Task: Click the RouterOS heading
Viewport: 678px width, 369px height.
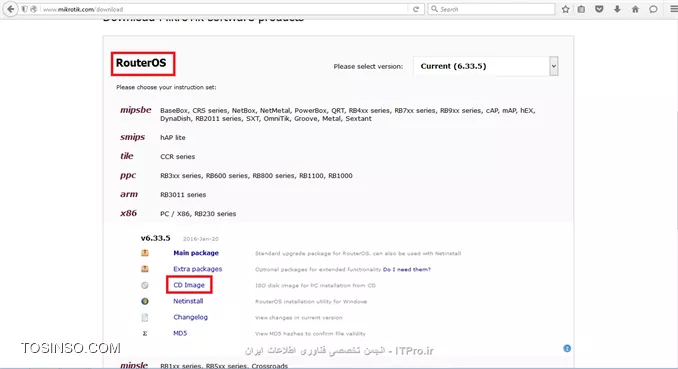Action: click(x=141, y=63)
